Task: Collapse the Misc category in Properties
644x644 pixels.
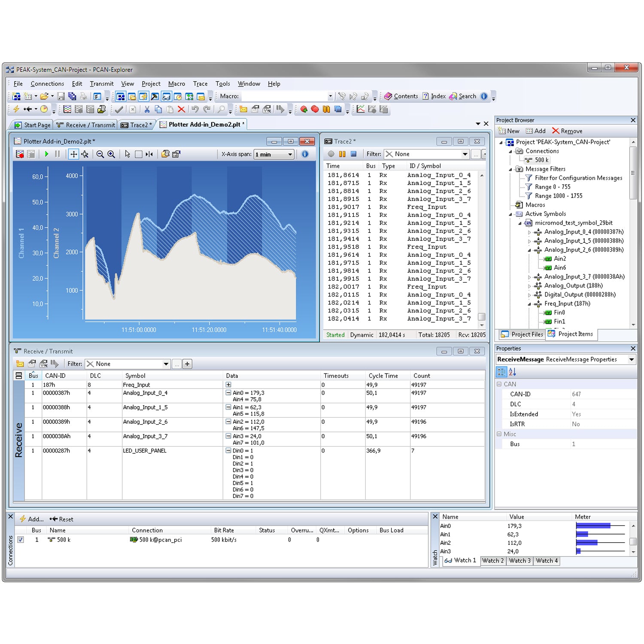Action: click(x=499, y=434)
